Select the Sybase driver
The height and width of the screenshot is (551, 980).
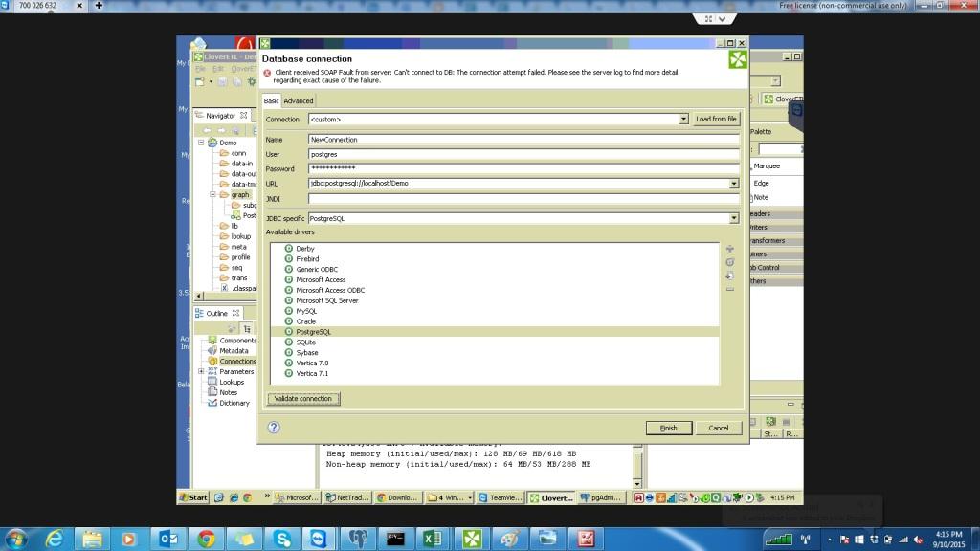click(x=307, y=352)
